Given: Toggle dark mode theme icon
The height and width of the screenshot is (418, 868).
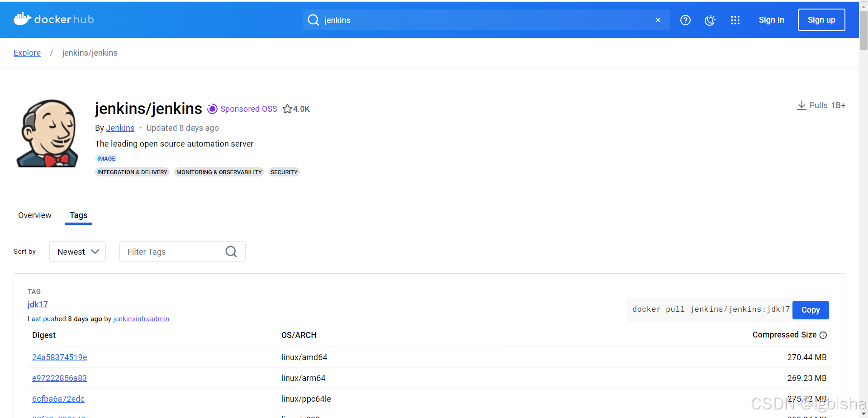Looking at the screenshot, I should 710,20.
